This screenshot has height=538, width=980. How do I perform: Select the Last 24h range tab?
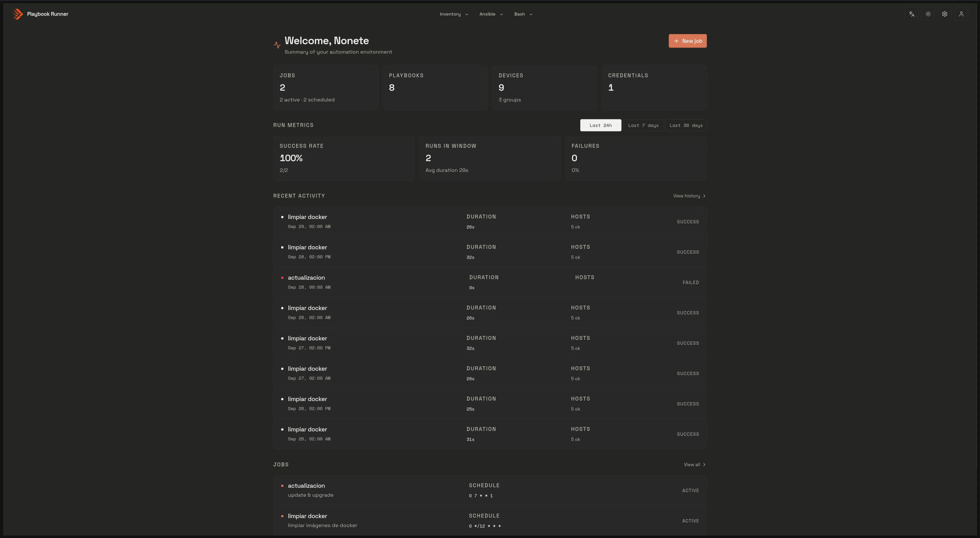tap(600, 125)
